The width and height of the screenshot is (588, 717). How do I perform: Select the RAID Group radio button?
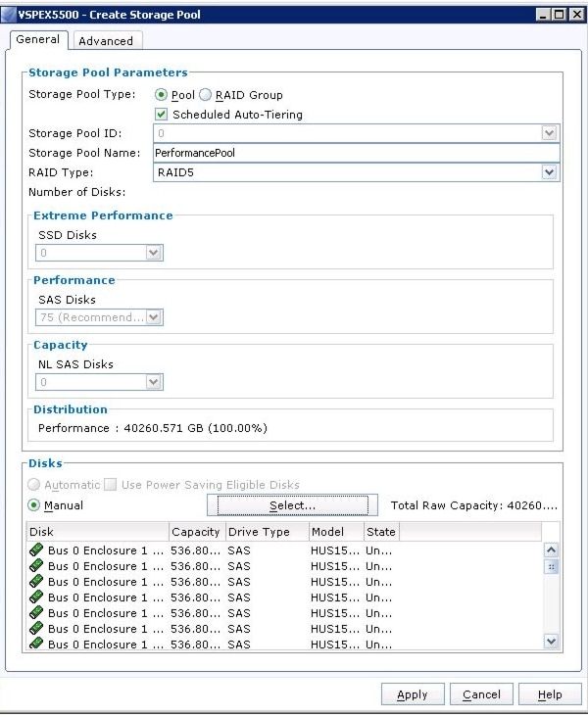(x=206, y=95)
